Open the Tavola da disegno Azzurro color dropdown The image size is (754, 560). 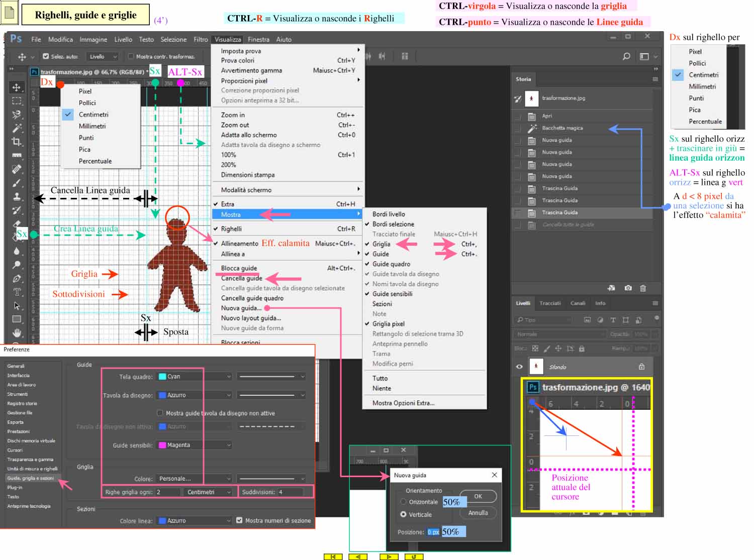(195, 395)
